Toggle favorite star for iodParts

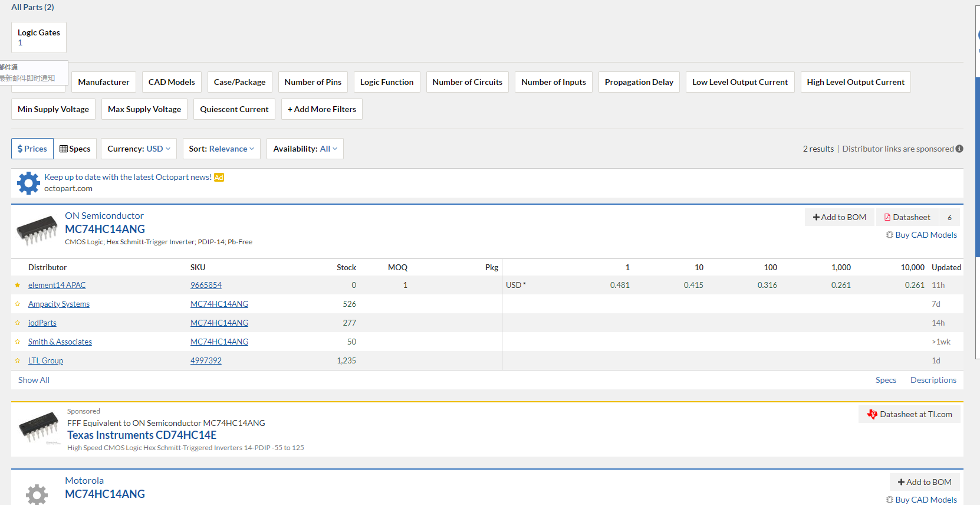click(18, 323)
